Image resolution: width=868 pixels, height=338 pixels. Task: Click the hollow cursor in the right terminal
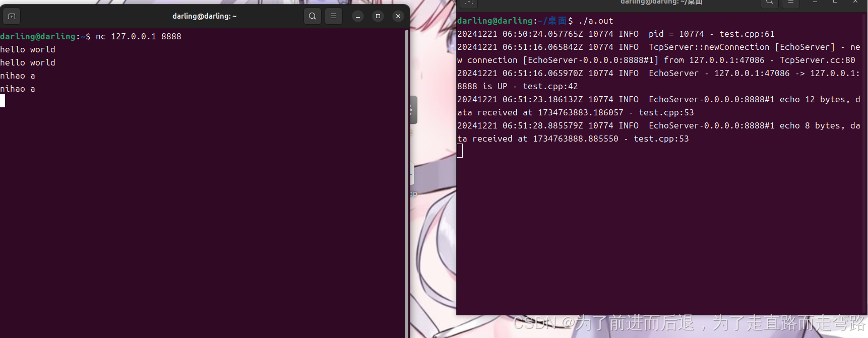(460, 151)
